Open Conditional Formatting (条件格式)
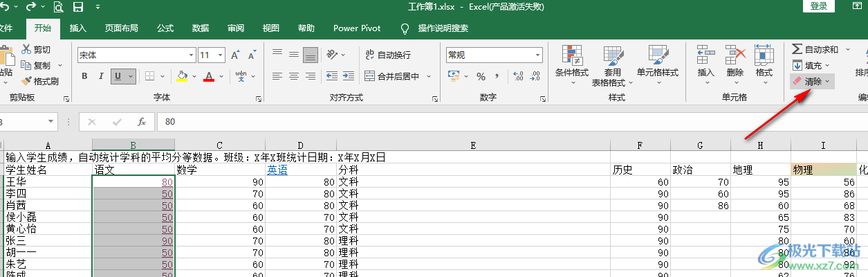The width and height of the screenshot is (868, 277). pos(571,65)
